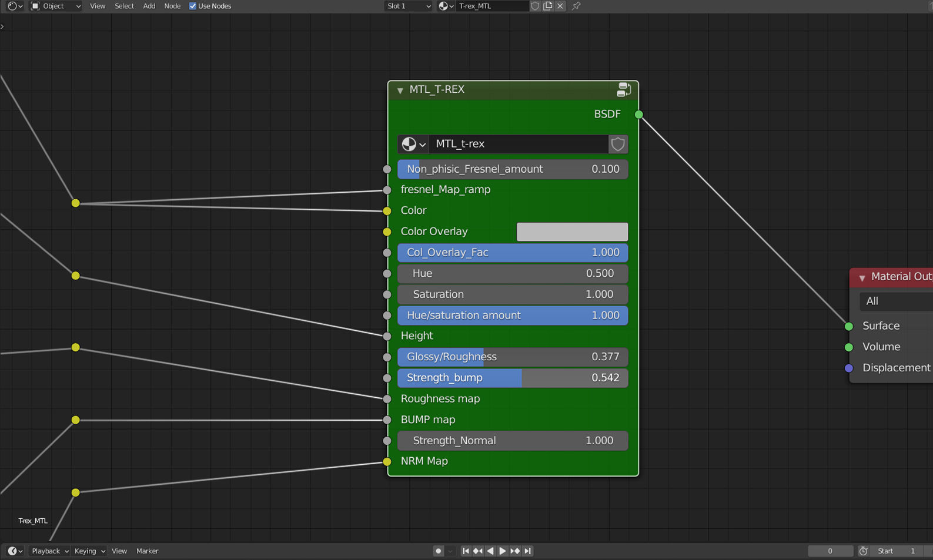Adjust the Glossy/Roughness slider
This screenshot has height=560, width=933.
pos(513,357)
